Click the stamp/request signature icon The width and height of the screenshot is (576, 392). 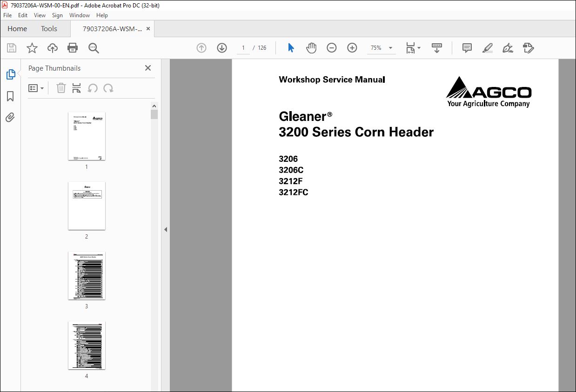529,48
